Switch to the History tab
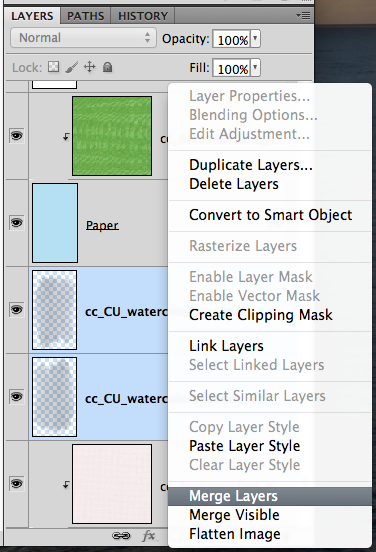 coord(143,16)
